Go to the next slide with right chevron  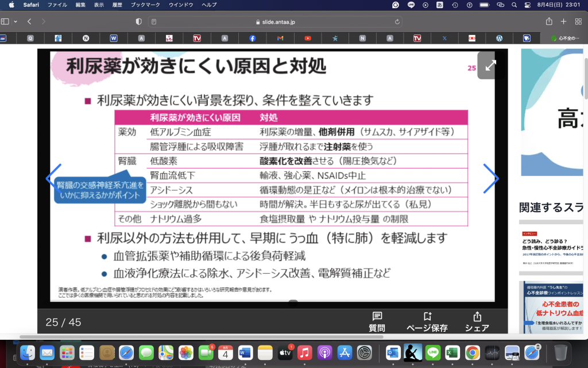[x=491, y=178]
